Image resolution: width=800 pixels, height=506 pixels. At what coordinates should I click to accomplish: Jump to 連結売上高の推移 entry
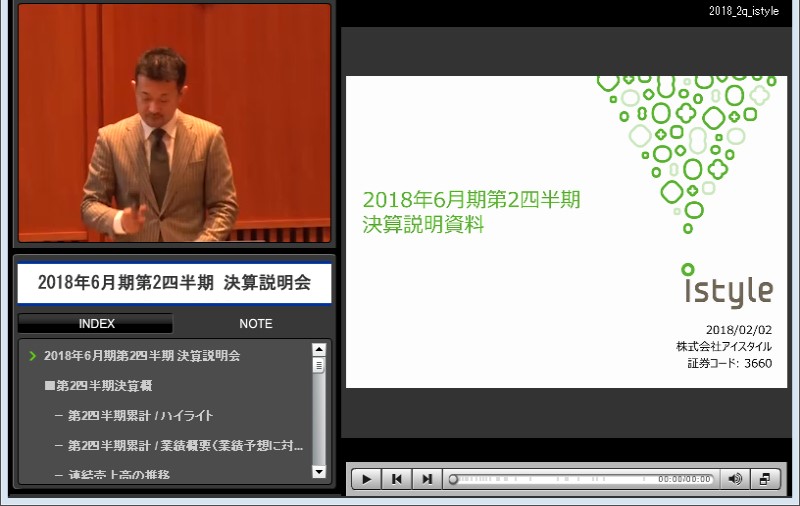[x=119, y=474]
